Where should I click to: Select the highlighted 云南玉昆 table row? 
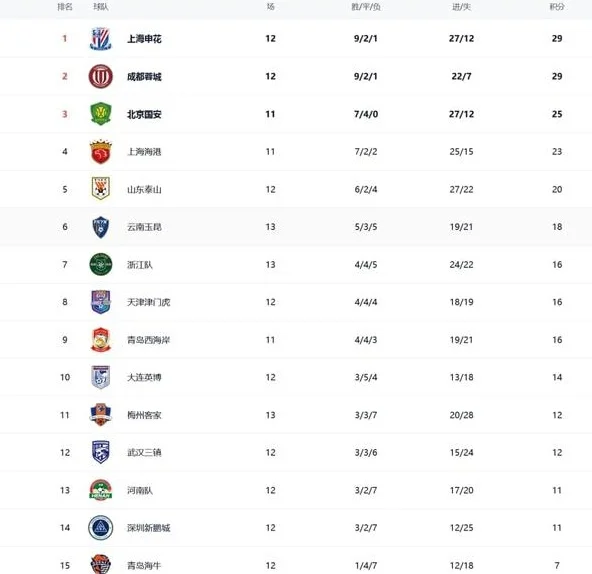tap(296, 227)
